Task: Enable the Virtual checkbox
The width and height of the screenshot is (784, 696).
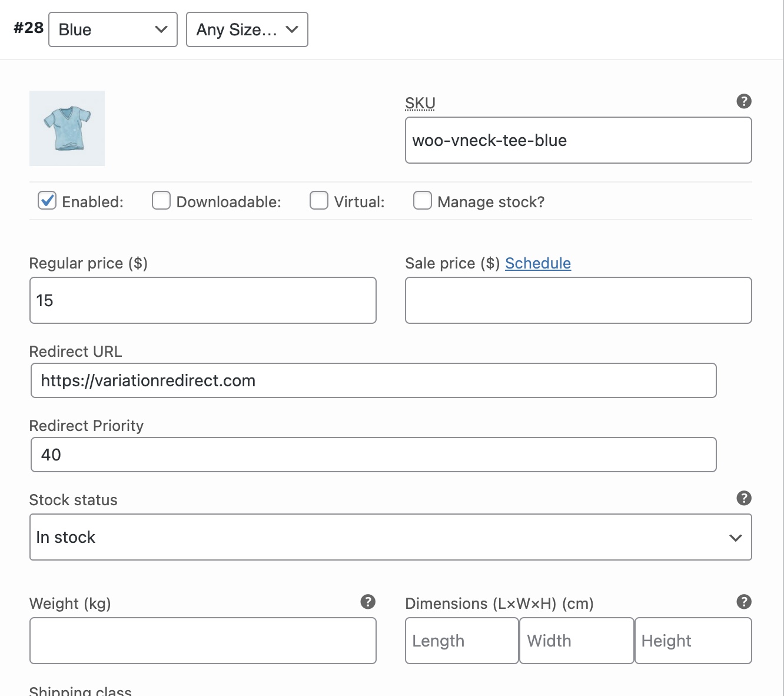Action: 319,201
